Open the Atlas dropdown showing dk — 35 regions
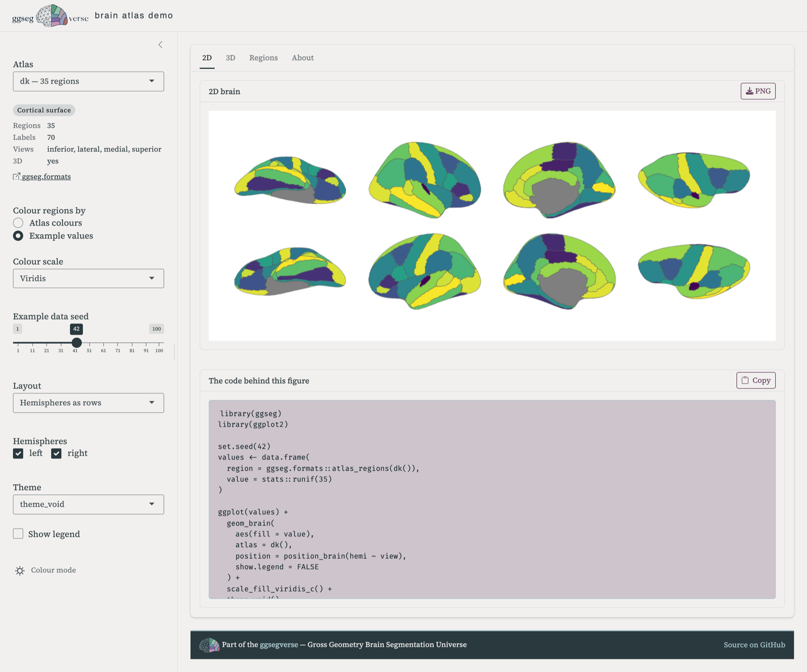The image size is (807, 672). coord(88,81)
